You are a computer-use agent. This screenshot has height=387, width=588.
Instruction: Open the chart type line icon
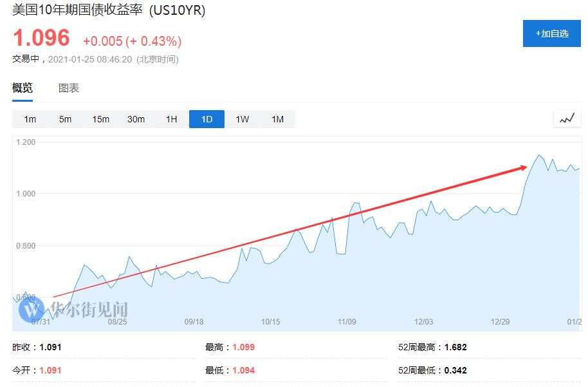pos(567,119)
